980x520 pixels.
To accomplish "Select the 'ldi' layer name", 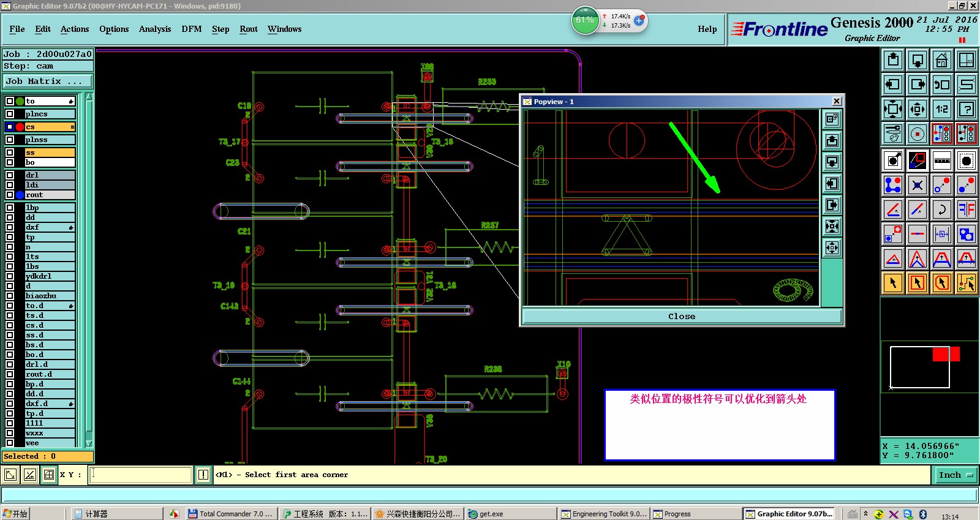I will pyautogui.click(x=50, y=185).
